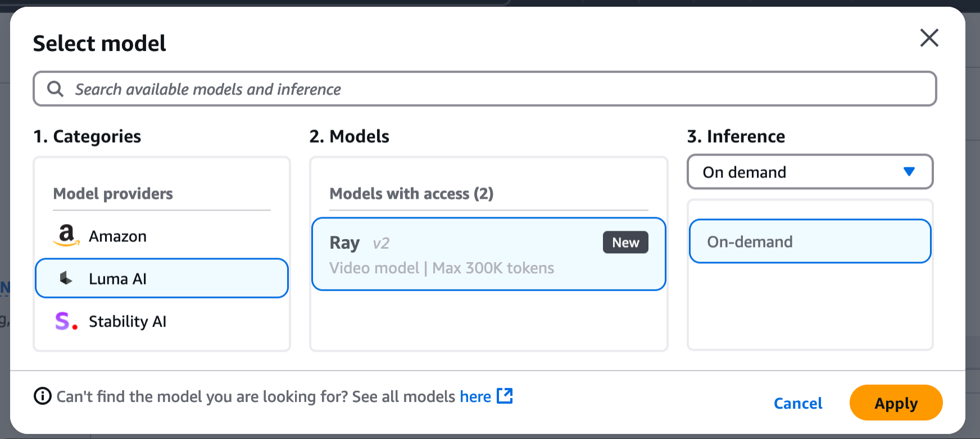980x439 pixels.
Task: Click the Stability AI logo icon
Action: [x=66, y=321]
